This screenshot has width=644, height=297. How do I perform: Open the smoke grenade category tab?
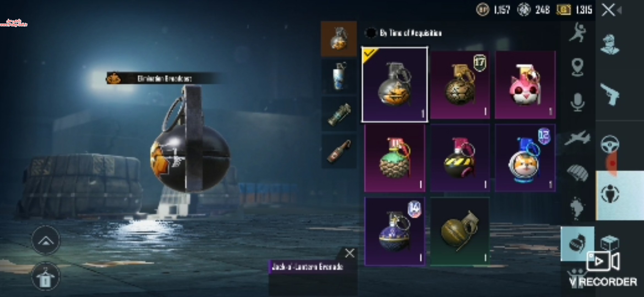coord(339,76)
